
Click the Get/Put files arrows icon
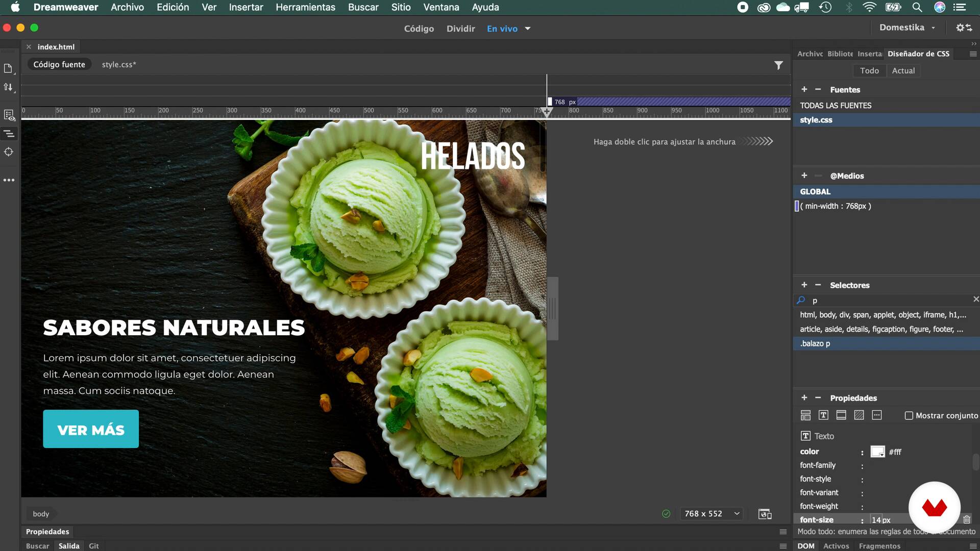pyautogui.click(x=8, y=87)
